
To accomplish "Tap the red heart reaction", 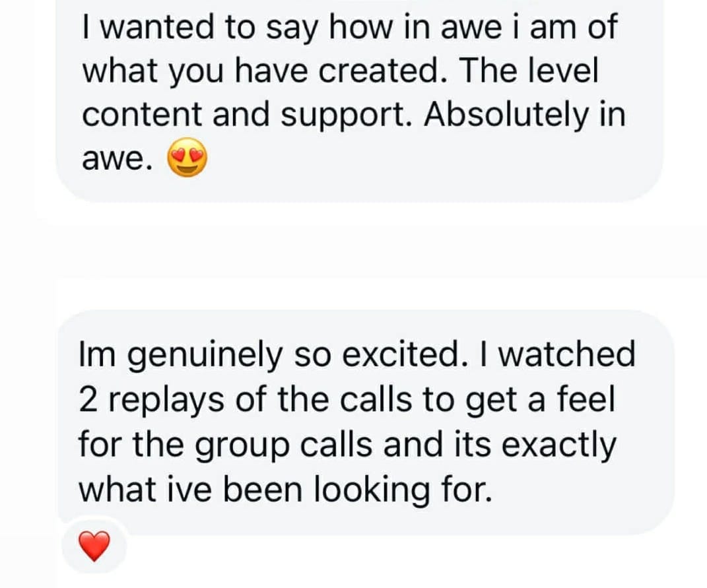I will [x=93, y=546].
